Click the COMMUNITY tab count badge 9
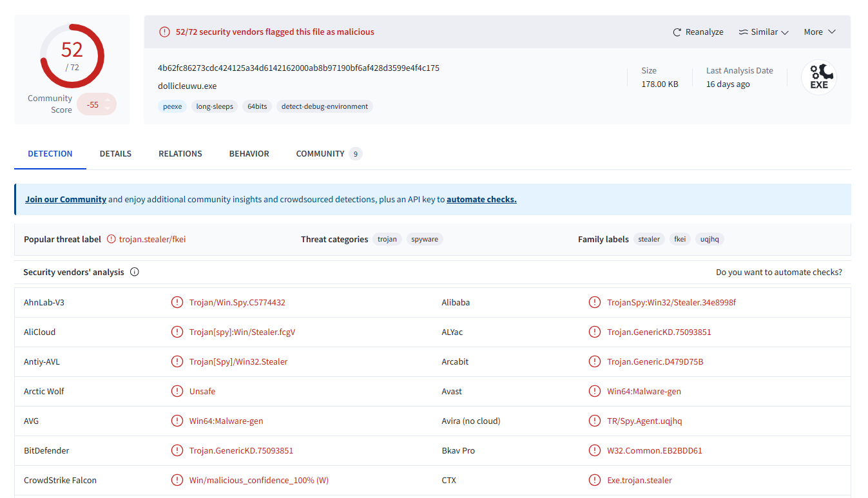868x498 pixels. pyautogui.click(x=356, y=154)
